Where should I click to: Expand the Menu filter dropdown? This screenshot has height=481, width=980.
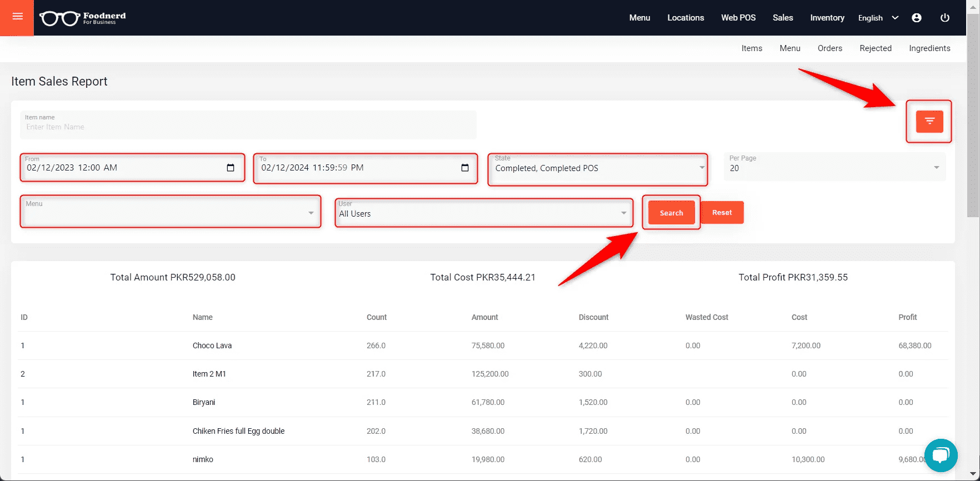click(x=171, y=212)
